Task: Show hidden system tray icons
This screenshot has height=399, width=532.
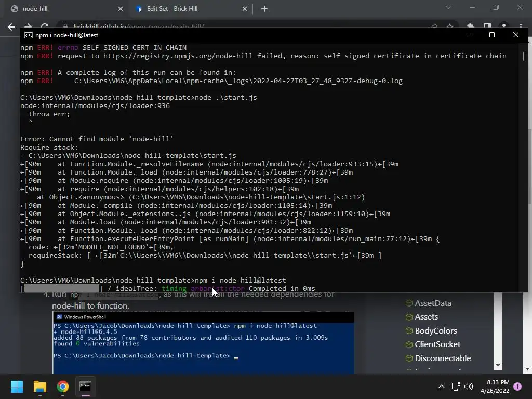Action: click(442, 387)
